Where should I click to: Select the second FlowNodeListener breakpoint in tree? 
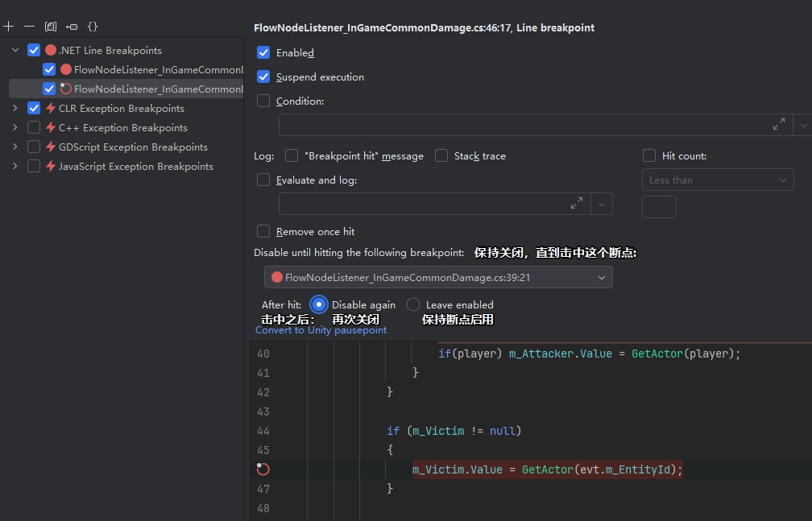tap(157, 89)
